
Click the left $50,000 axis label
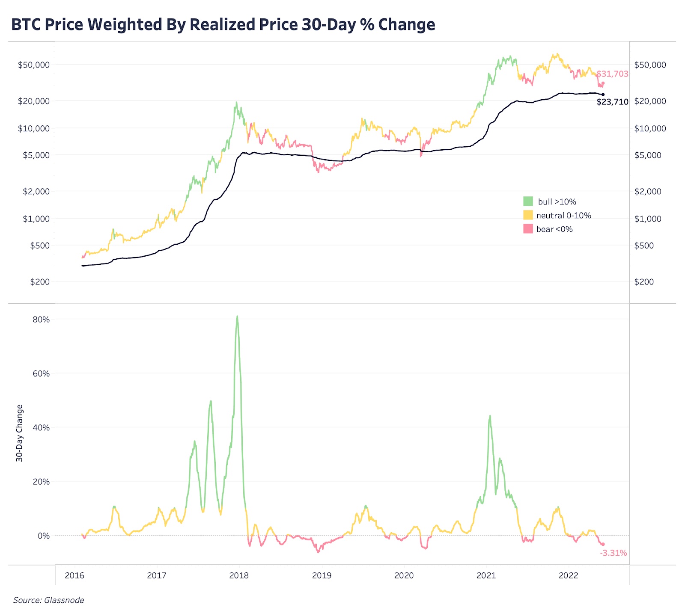(33, 65)
